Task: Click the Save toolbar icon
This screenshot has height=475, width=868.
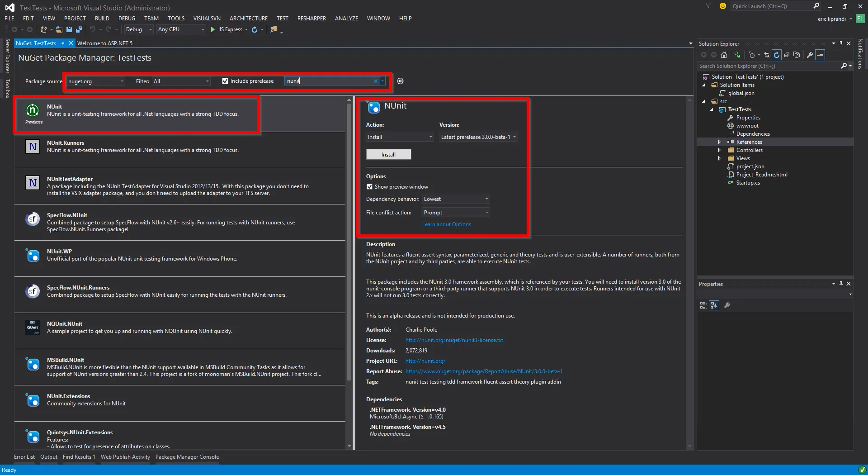Action: point(69,29)
